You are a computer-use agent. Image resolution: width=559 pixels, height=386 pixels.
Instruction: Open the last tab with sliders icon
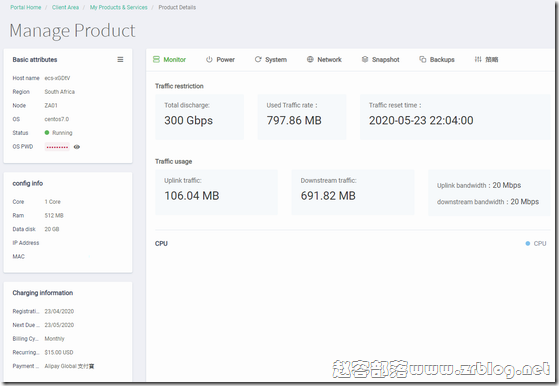pos(486,60)
